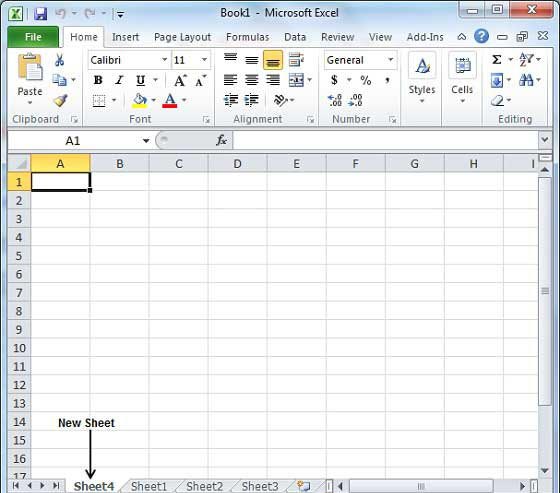Select column D header
The height and width of the screenshot is (493, 560).
tap(238, 164)
